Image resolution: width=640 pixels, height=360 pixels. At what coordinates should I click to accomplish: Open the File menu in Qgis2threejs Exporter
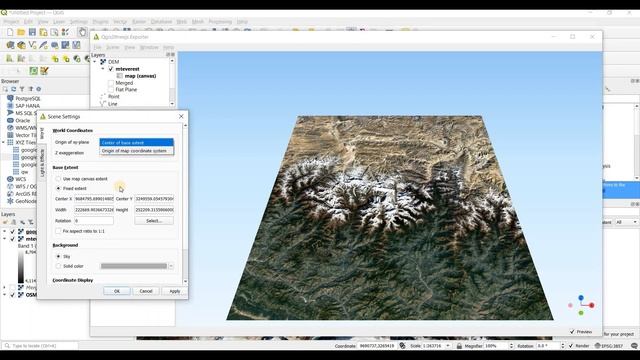pyautogui.click(x=97, y=47)
